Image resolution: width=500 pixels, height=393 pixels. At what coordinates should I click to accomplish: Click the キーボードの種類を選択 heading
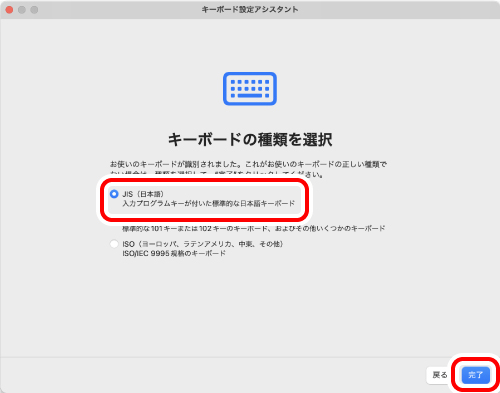[x=250, y=139]
